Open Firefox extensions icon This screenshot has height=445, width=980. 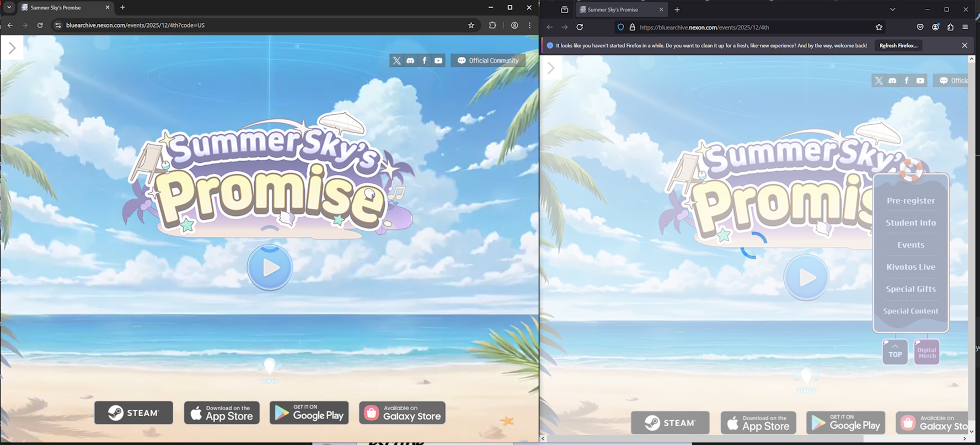[x=950, y=27]
